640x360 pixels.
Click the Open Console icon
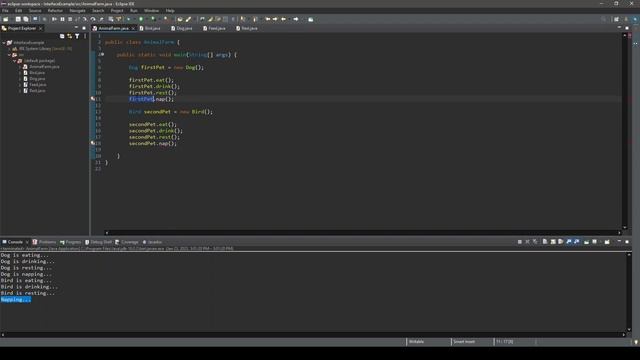point(607,242)
